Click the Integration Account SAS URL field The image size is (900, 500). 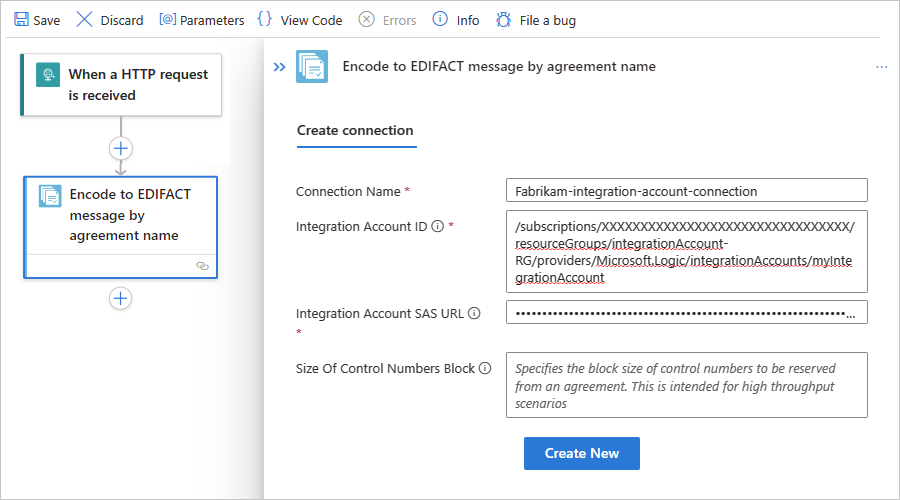(x=686, y=313)
